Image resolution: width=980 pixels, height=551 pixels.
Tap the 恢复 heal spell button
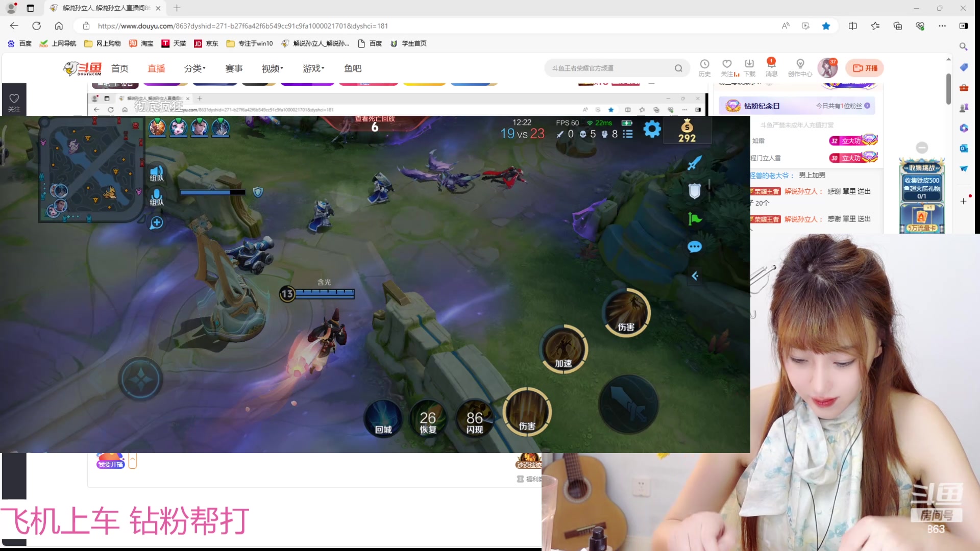[428, 419]
